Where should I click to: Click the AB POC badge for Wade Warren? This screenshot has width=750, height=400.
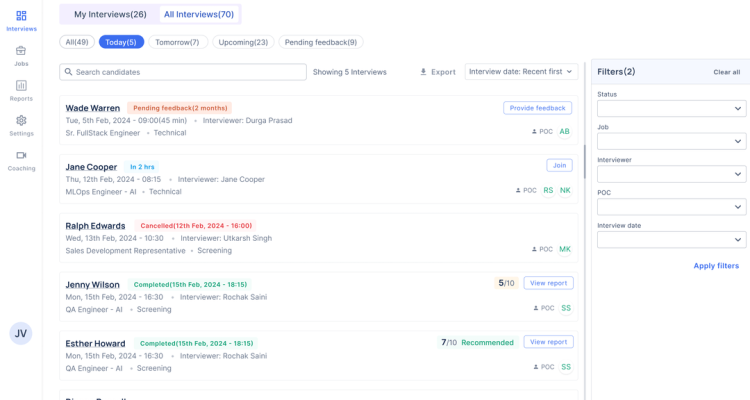tap(565, 131)
